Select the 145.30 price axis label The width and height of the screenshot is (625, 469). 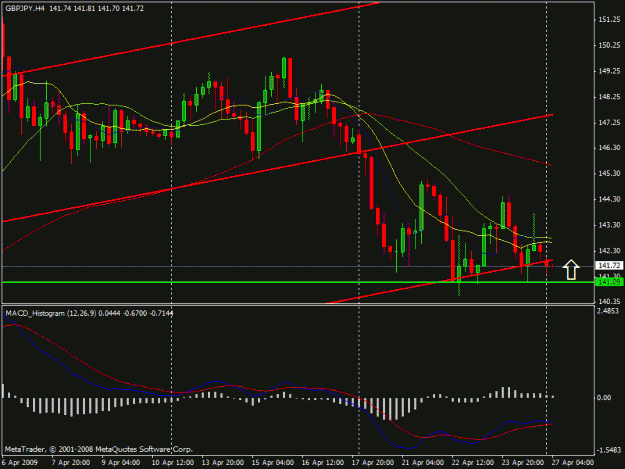tap(609, 174)
